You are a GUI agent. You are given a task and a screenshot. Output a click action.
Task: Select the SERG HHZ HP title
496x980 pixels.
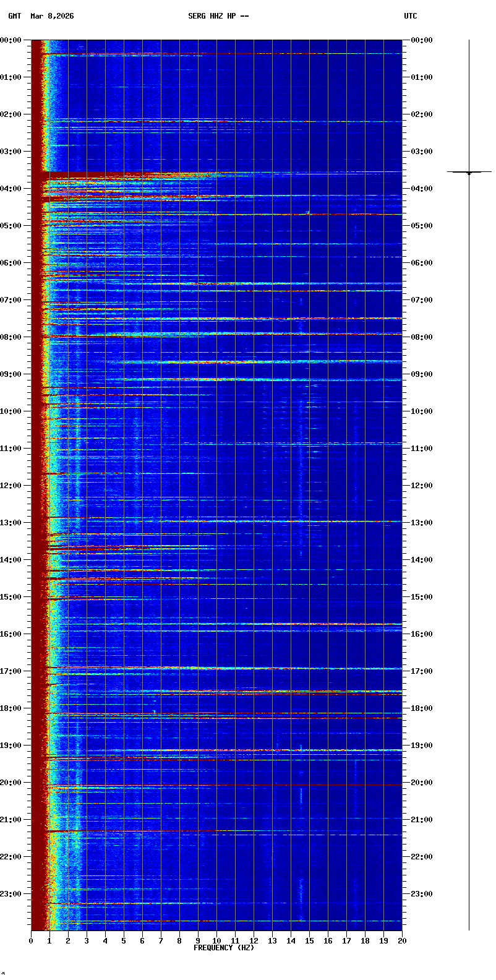point(218,16)
